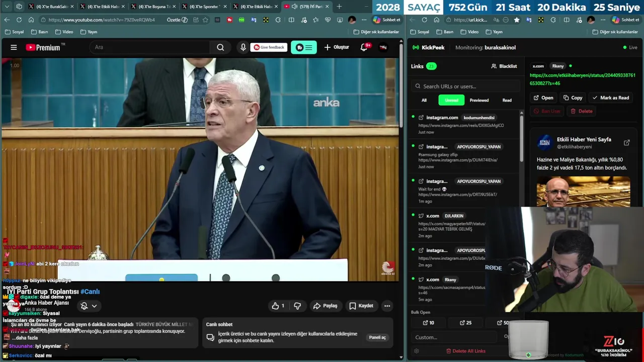Screen dimensions: 644x362
Task: Copy the selected link URL
Action: (573, 98)
